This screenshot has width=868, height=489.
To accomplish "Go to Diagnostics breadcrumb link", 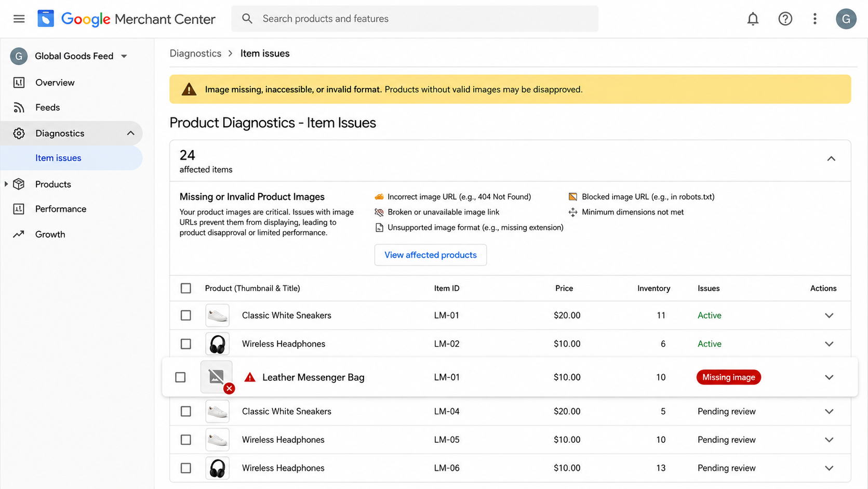I will [x=195, y=54].
